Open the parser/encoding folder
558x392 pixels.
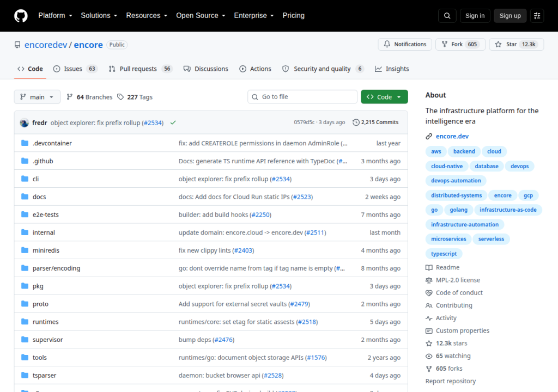(x=56, y=268)
